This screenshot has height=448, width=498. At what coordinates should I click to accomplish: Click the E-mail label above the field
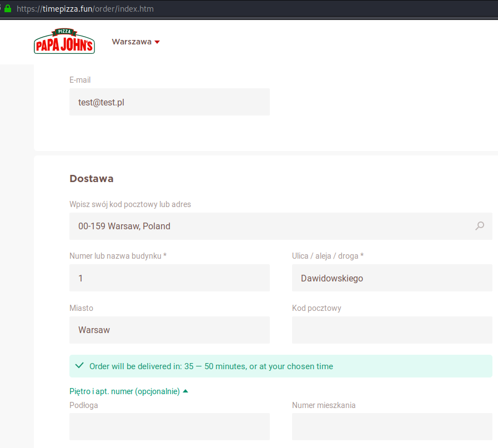[x=80, y=80]
